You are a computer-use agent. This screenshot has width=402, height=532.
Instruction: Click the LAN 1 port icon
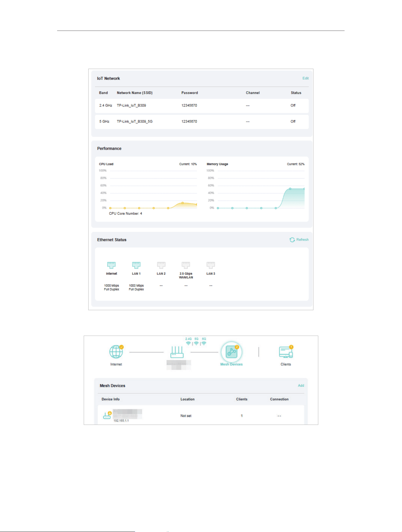coord(136,265)
